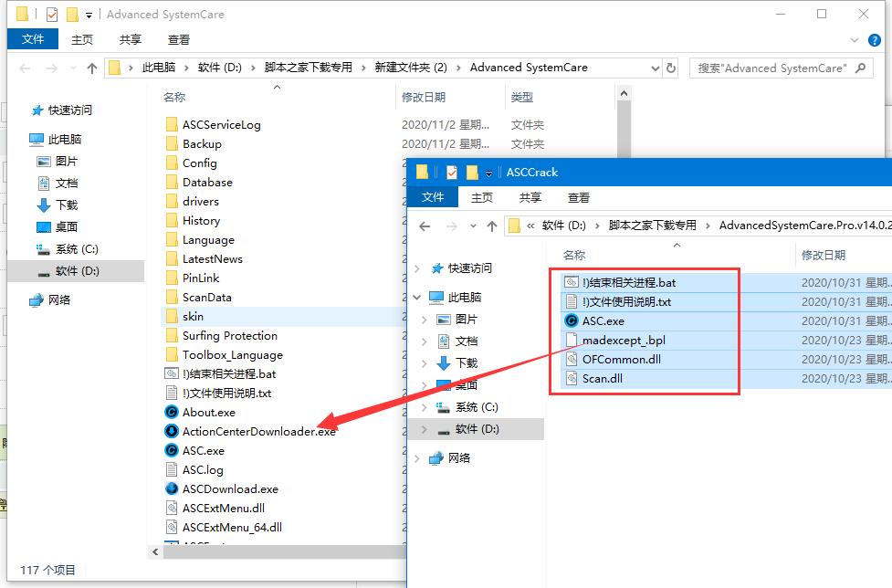Sort by 修改日期 column in Advanced SystemCare window
The image size is (892, 588).
click(424, 98)
